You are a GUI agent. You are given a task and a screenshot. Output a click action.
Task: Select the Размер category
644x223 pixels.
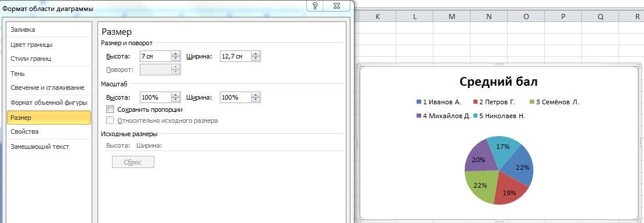(49, 118)
